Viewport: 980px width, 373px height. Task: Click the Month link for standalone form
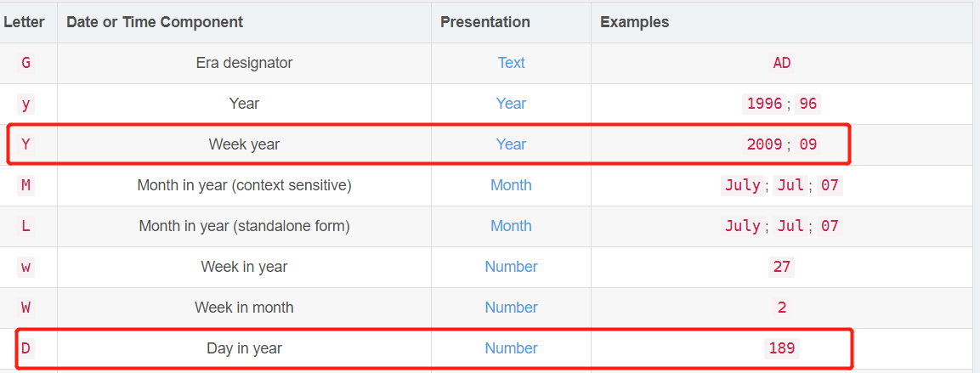[511, 226]
